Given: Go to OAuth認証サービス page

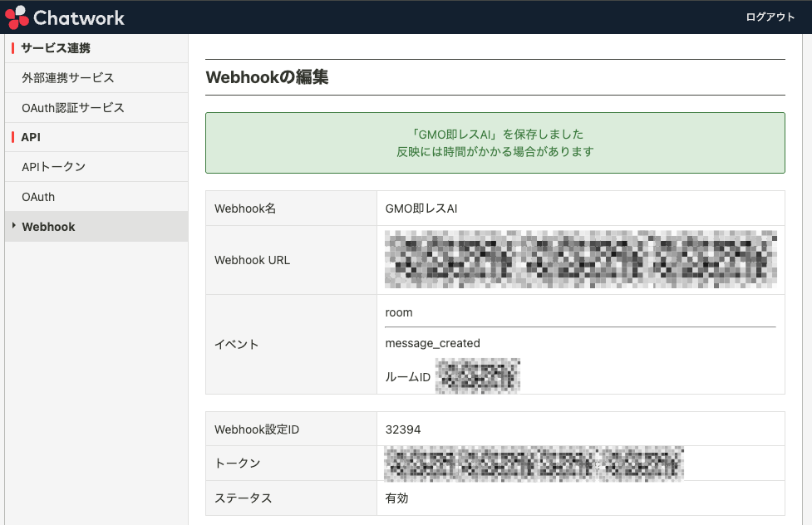Looking at the screenshot, I should (73, 108).
